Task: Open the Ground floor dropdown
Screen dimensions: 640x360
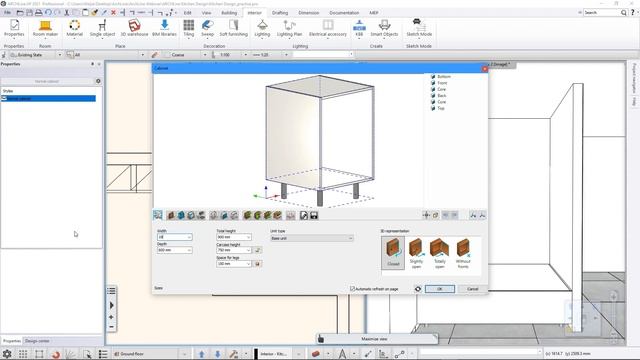Action: (184, 354)
